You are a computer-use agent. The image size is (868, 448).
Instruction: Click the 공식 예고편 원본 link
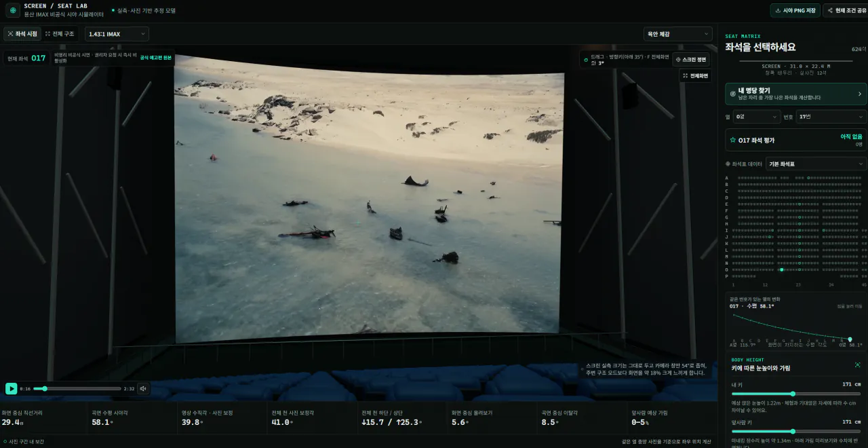(x=156, y=58)
